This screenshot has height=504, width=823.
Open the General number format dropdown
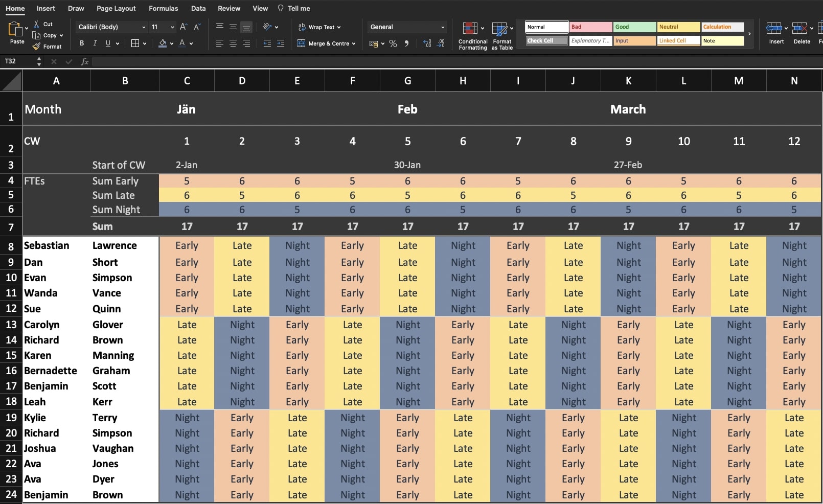(x=407, y=27)
